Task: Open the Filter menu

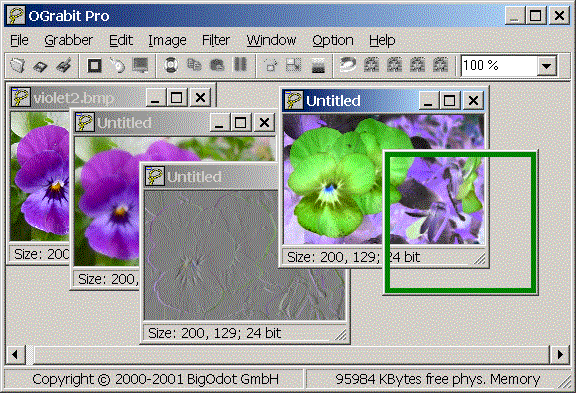Action: [216, 40]
